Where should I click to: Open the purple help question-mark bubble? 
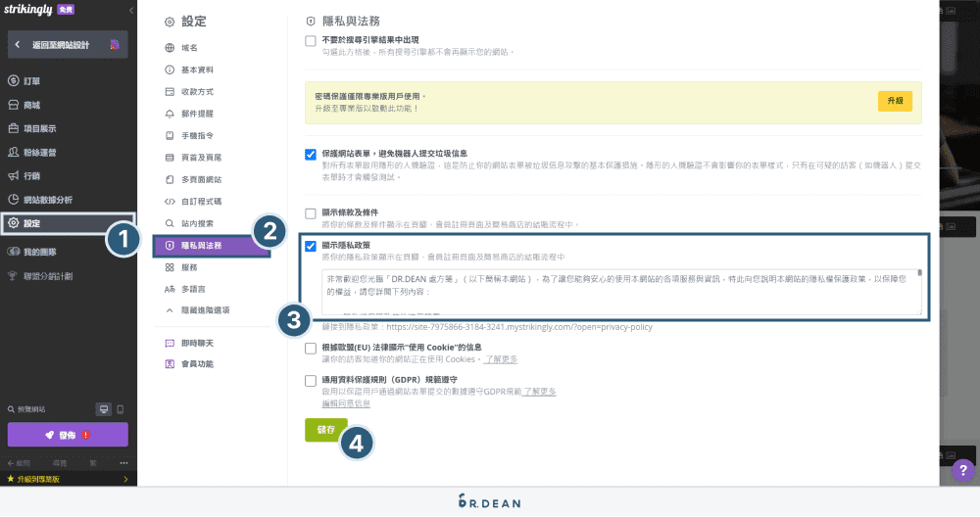point(962,470)
